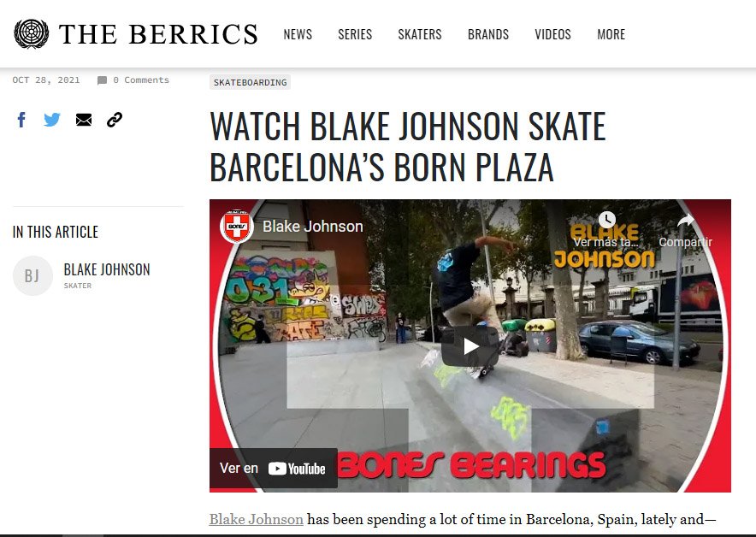Open Blake Johnson skater profile
This screenshot has height=537, width=756.
(107, 269)
